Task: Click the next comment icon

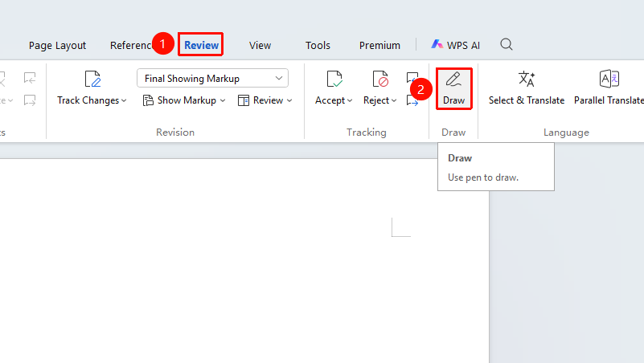Action: click(x=30, y=100)
